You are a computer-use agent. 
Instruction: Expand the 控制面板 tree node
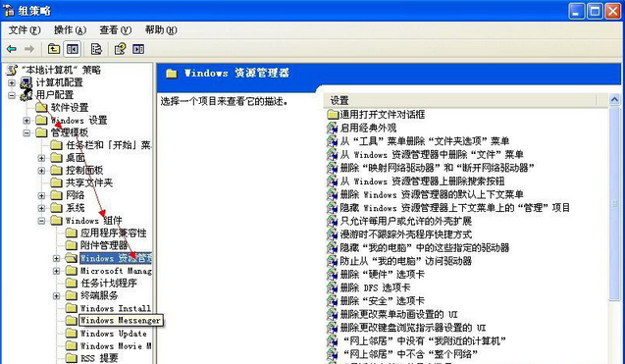pyautogui.click(x=41, y=171)
